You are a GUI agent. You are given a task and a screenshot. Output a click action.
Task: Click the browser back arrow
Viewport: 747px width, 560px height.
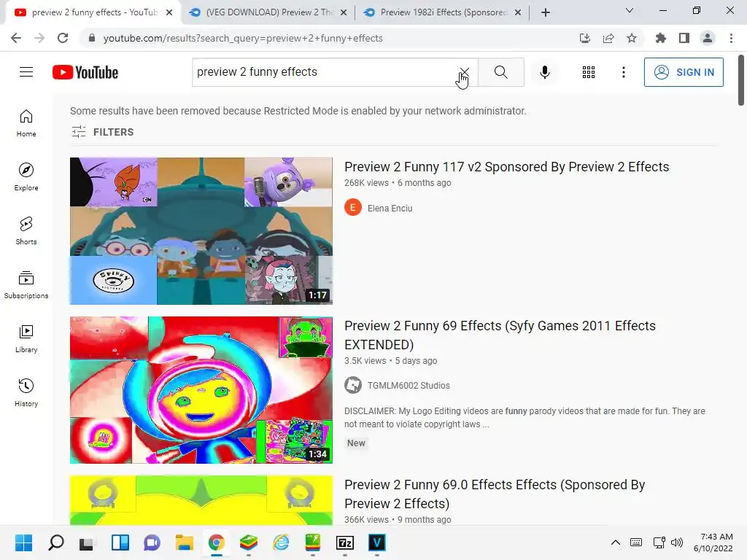16,38
